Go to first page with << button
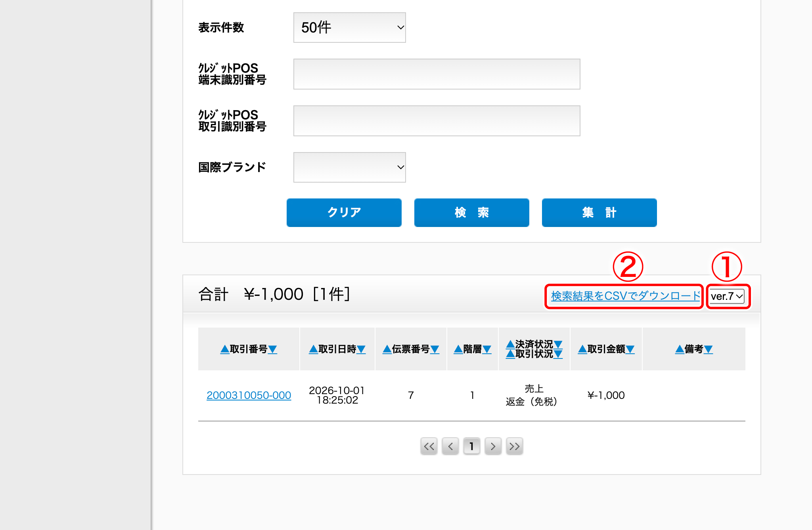Image resolution: width=812 pixels, height=530 pixels. tap(429, 446)
